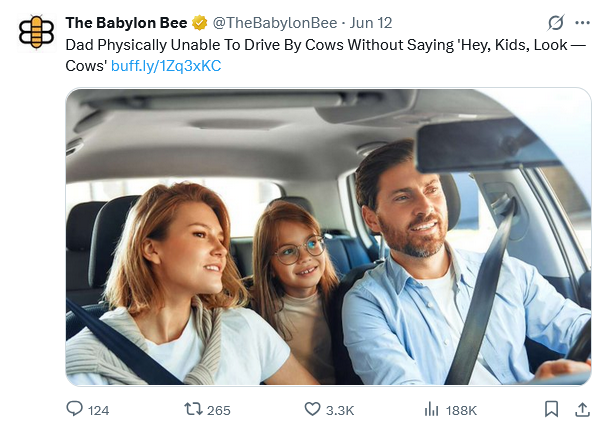Click the 188K views count

coord(461,410)
